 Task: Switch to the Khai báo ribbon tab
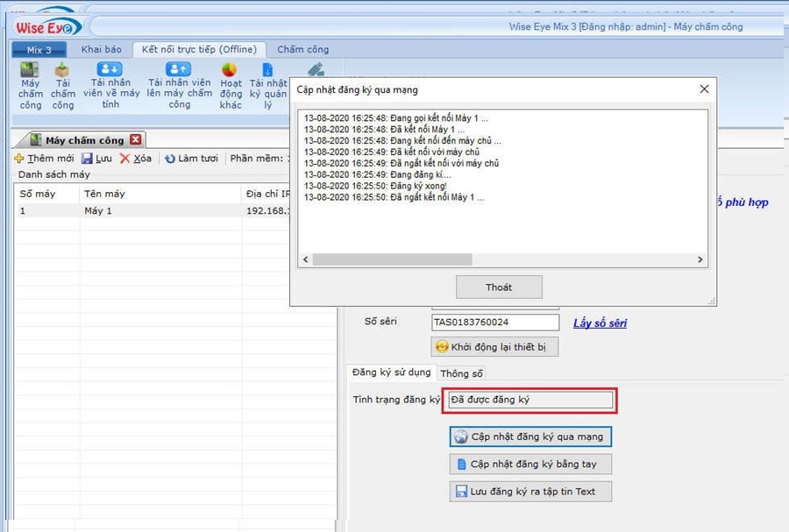[x=101, y=49]
